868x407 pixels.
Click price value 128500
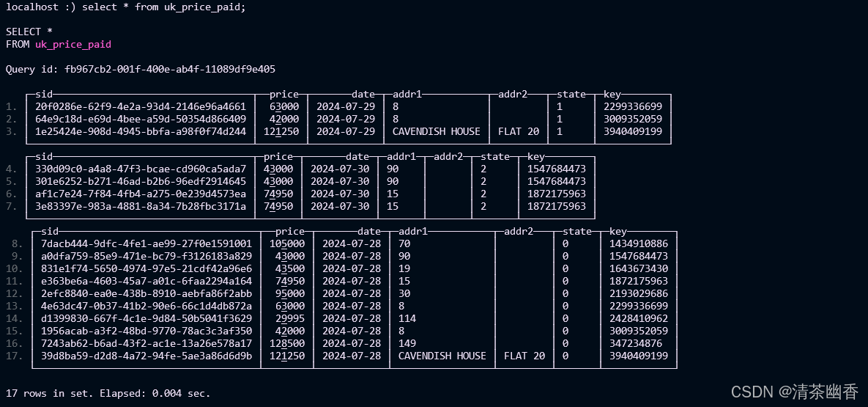point(287,343)
